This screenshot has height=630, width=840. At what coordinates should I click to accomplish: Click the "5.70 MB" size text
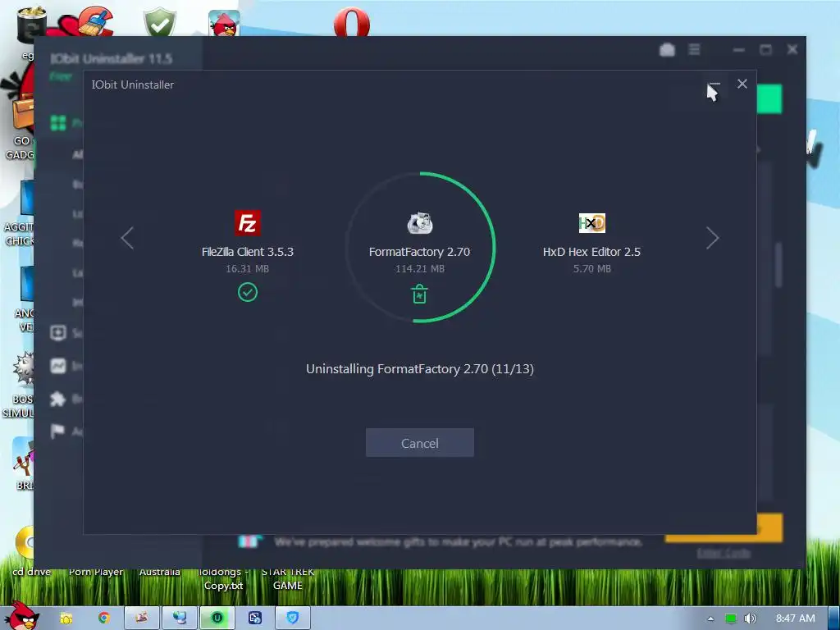click(592, 269)
